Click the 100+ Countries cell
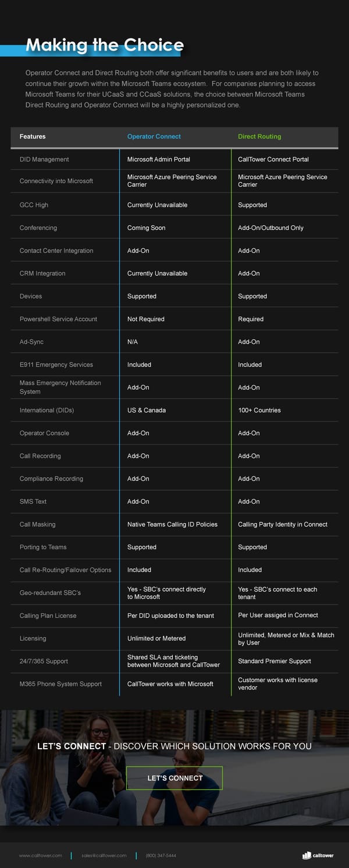Image resolution: width=349 pixels, height=868 pixels. (x=259, y=410)
